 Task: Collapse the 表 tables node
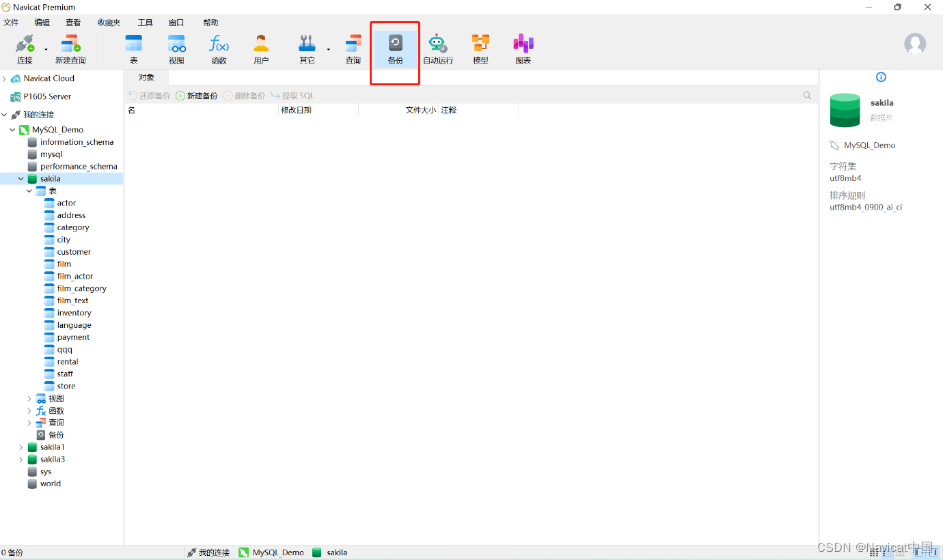coord(29,191)
